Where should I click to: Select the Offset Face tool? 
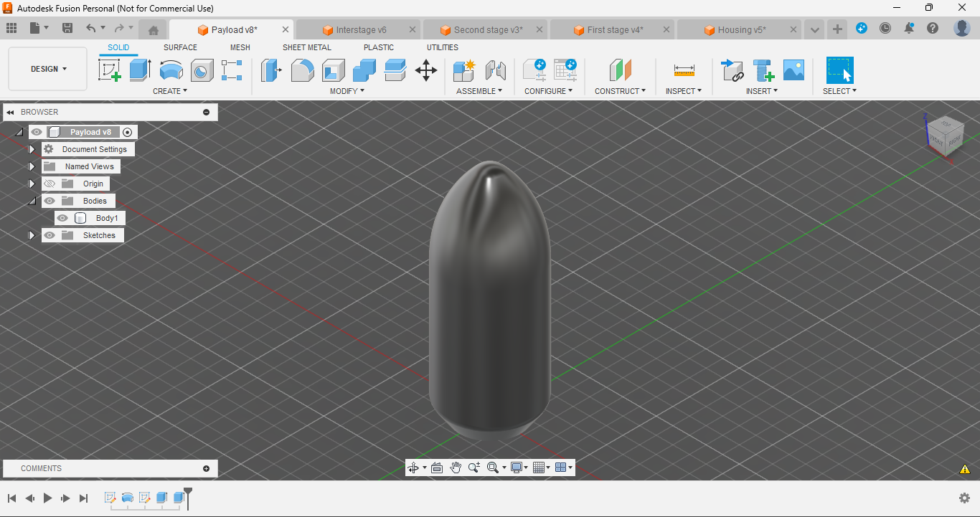(395, 70)
